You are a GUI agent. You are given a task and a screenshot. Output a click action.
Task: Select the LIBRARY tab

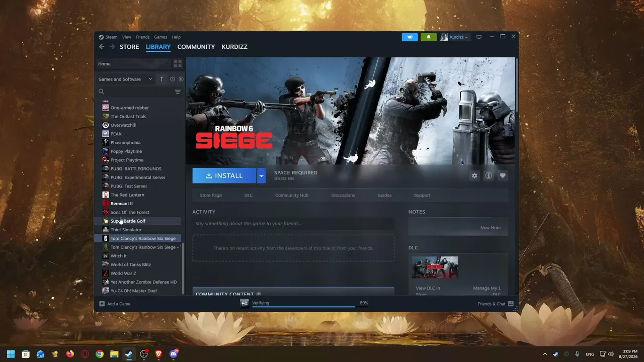point(158,47)
